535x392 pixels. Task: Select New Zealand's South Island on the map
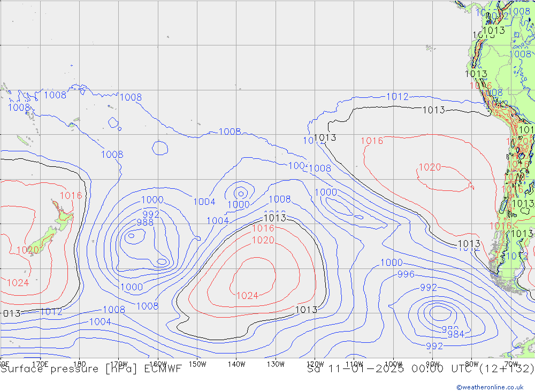tap(45, 238)
